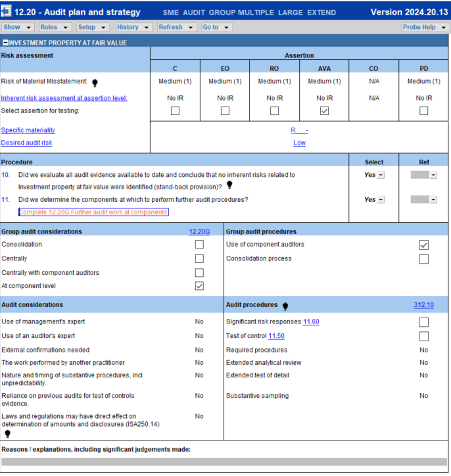Click No value for Extended analytical review
Viewport: 451px width, 476px height.
click(x=423, y=362)
